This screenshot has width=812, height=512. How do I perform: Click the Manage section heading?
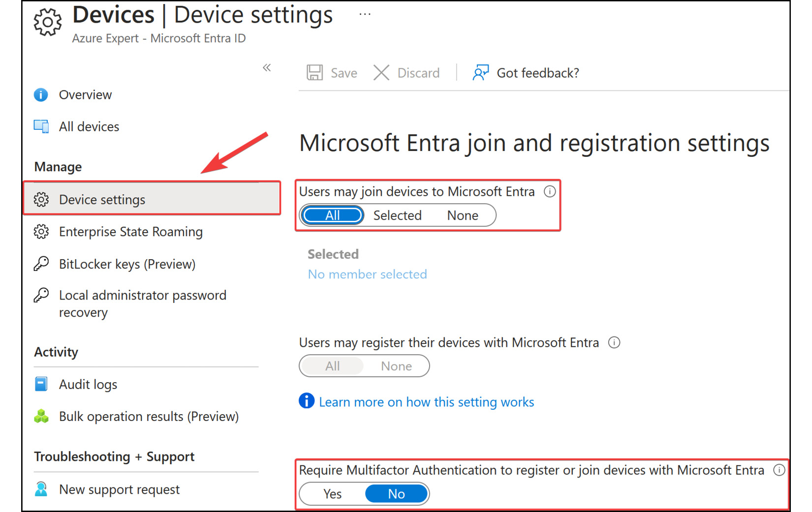(58, 167)
